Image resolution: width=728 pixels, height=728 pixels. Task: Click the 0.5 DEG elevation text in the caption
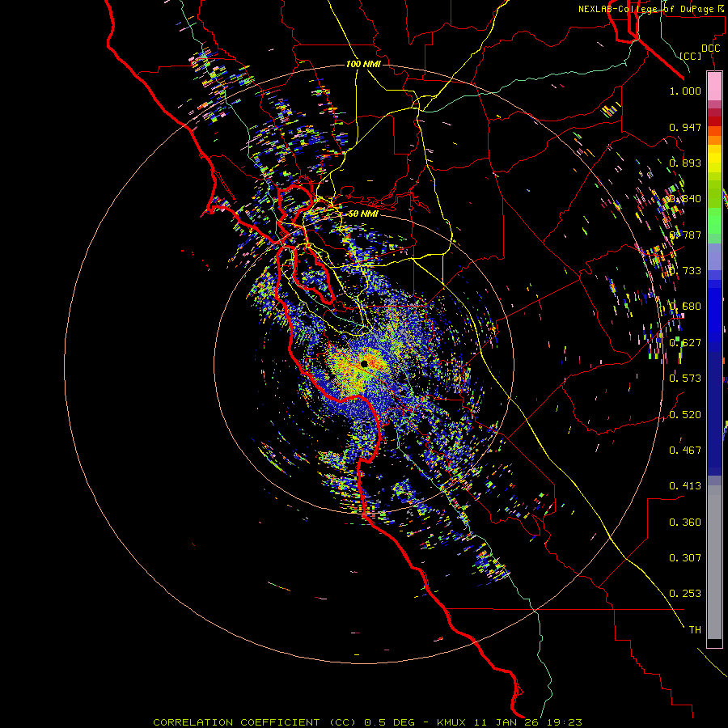389,722
